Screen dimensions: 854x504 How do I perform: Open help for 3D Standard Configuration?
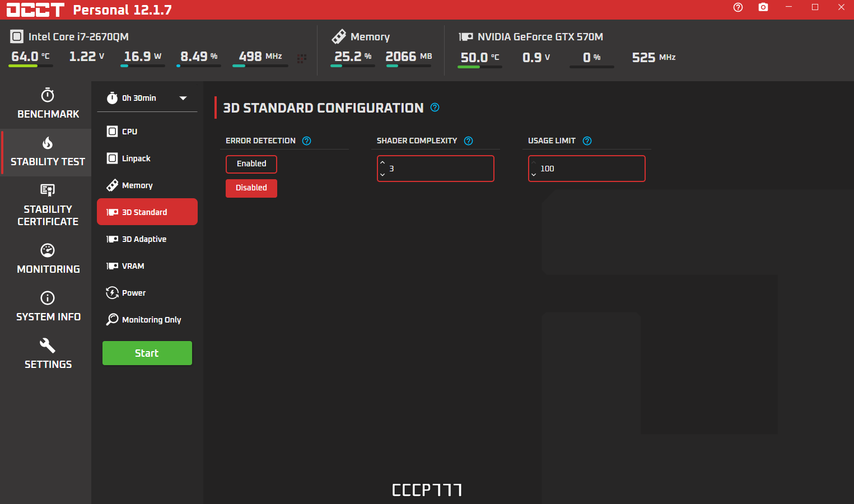click(435, 108)
